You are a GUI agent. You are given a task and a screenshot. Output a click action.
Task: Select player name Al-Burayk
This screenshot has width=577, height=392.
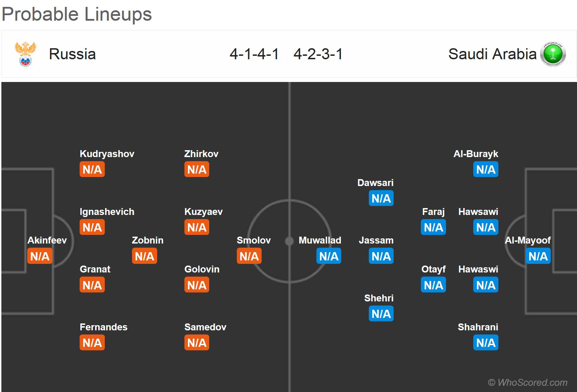[x=476, y=154]
